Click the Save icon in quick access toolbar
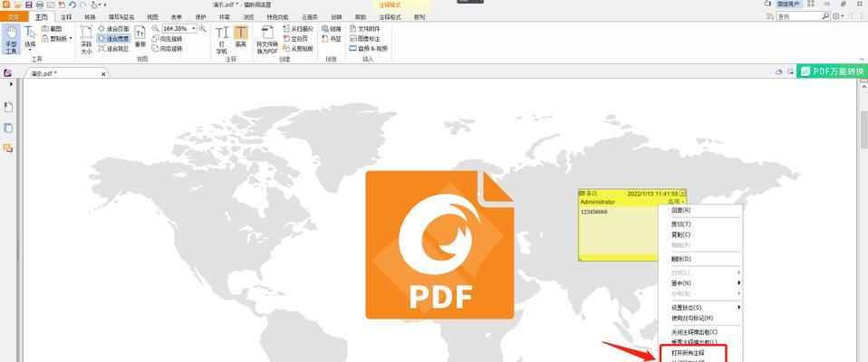This screenshot has height=362, width=868. pos(28,5)
